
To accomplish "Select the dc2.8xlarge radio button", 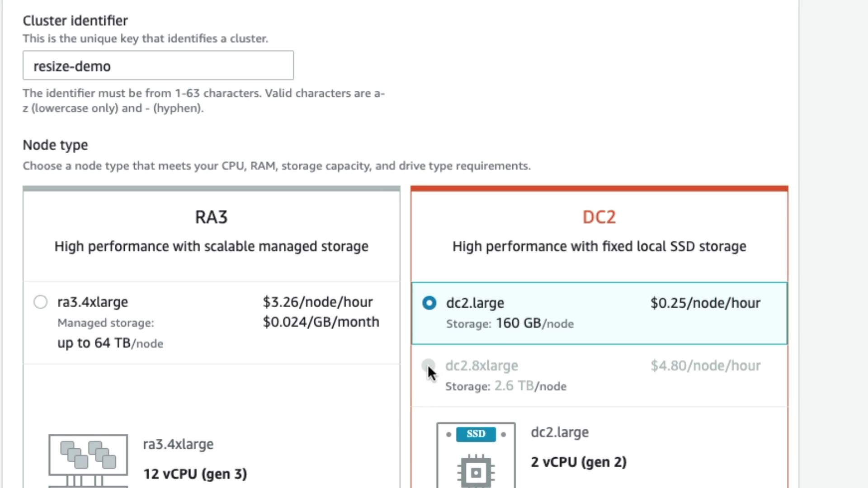I will 428,365.
